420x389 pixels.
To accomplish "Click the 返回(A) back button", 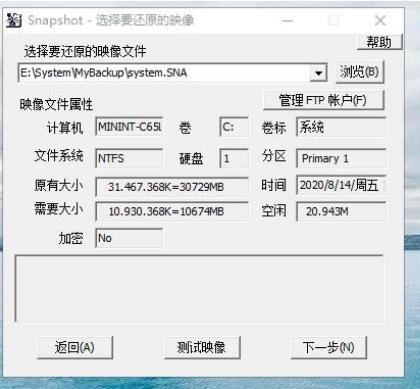I will (x=75, y=347).
